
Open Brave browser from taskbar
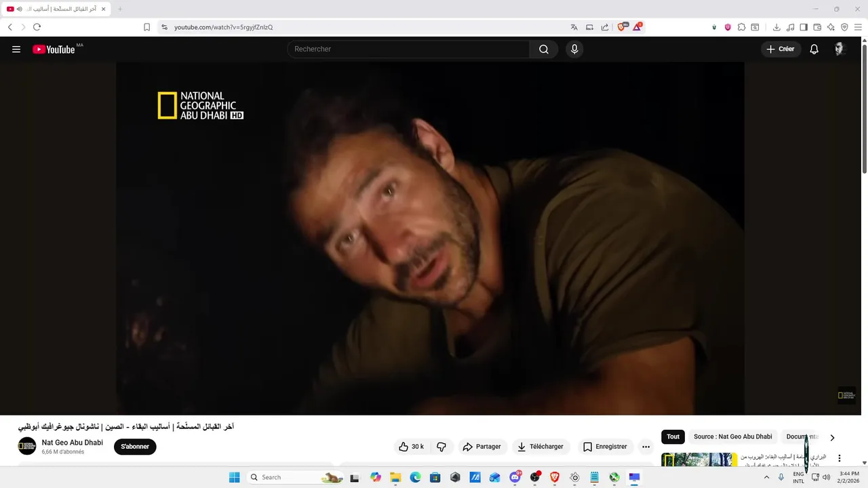click(x=555, y=477)
